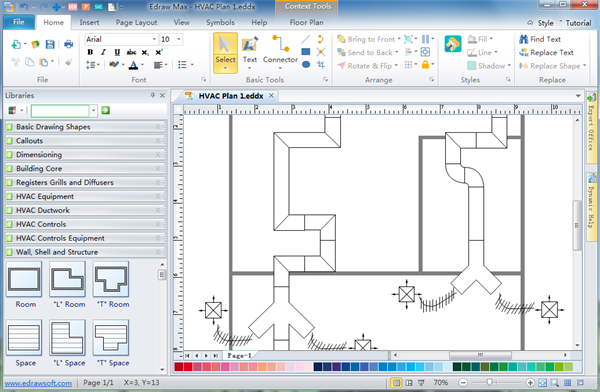Open the font name Arial dropdown
The image size is (600, 392).
point(154,39)
